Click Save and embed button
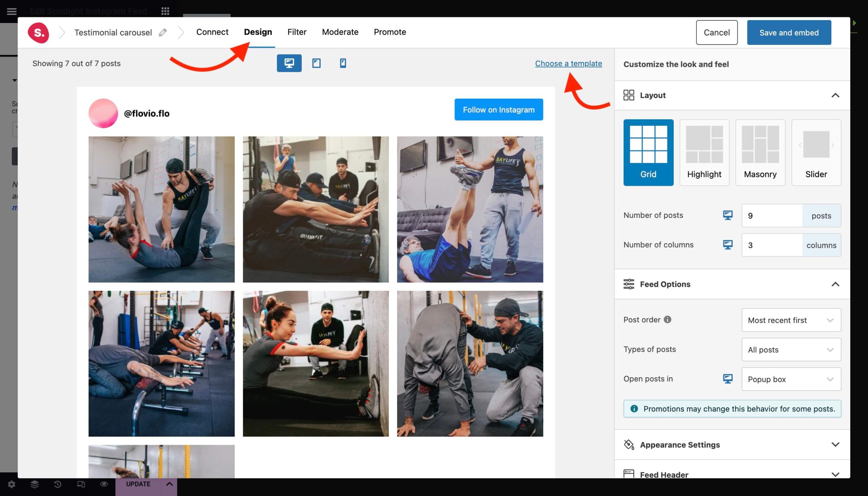 [789, 32]
